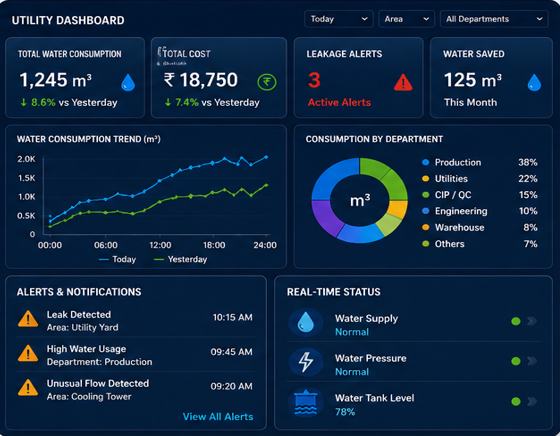560x436 pixels.
Task: Open the High Water Usage alert
Action: click(135, 355)
